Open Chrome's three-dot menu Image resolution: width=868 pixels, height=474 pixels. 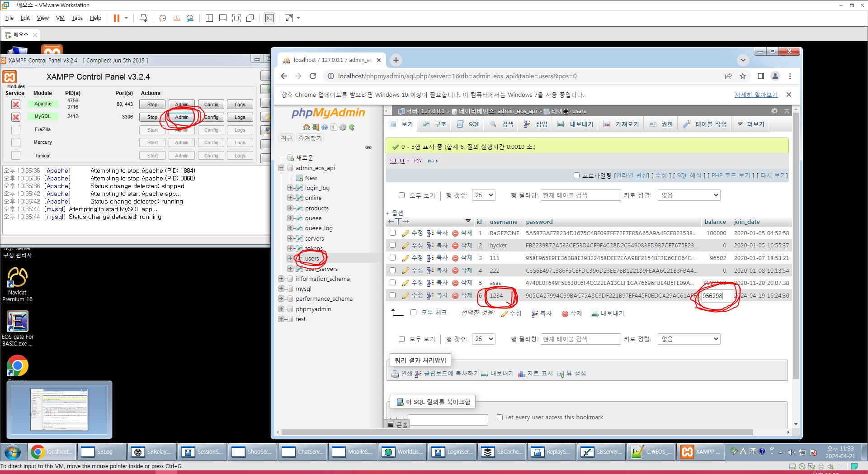click(x=790, y=76)
